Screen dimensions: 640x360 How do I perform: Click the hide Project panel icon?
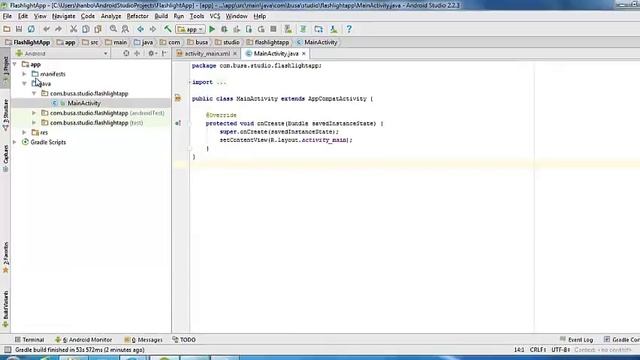[164, 53]
